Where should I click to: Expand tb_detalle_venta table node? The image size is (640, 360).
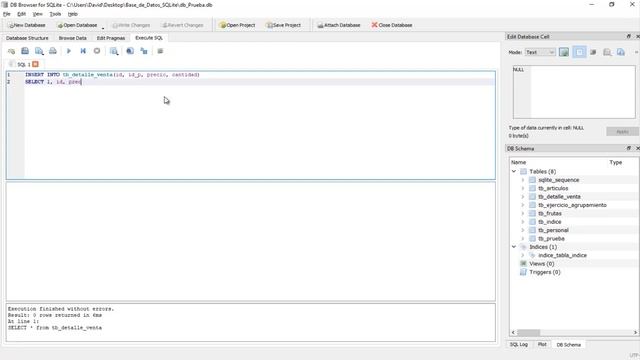pyautogui.click(x=522, y=197)
